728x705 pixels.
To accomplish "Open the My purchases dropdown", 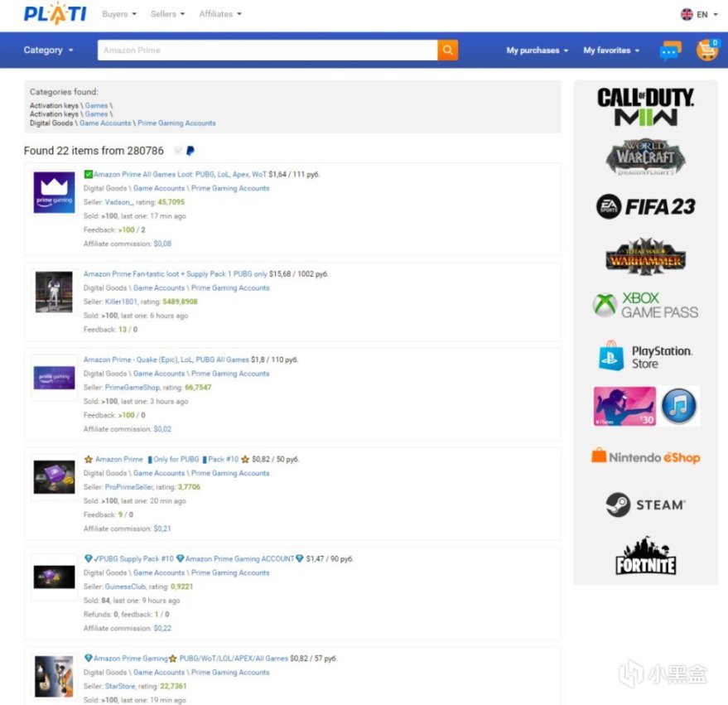I will click(538, 51).
